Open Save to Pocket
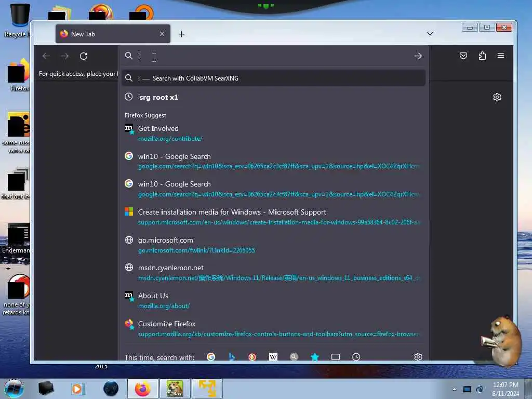The width and height of the screenshot is (532, 399). [463, 56]
